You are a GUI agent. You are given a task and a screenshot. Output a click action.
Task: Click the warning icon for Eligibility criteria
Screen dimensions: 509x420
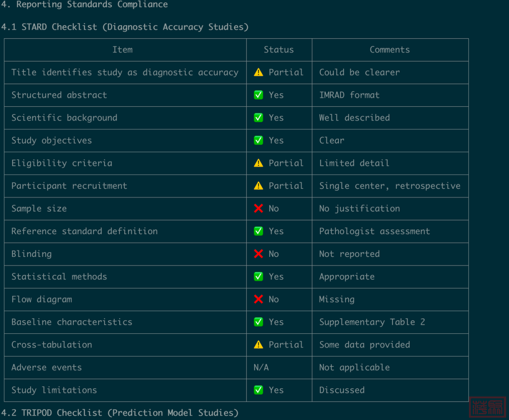coord(258,163)
